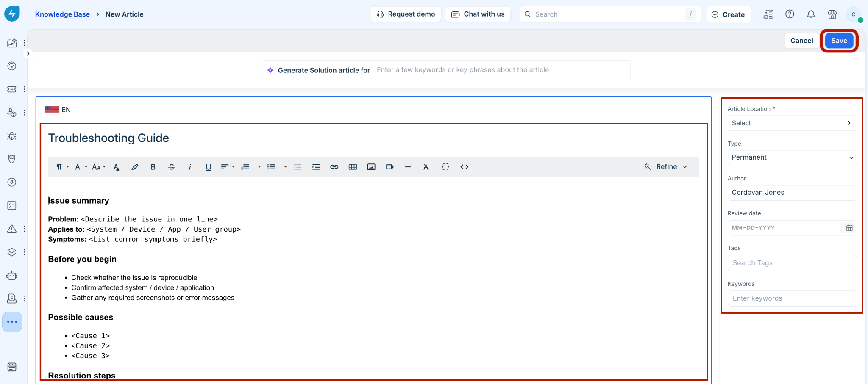Open the Refine dropdown

point(666,167)
